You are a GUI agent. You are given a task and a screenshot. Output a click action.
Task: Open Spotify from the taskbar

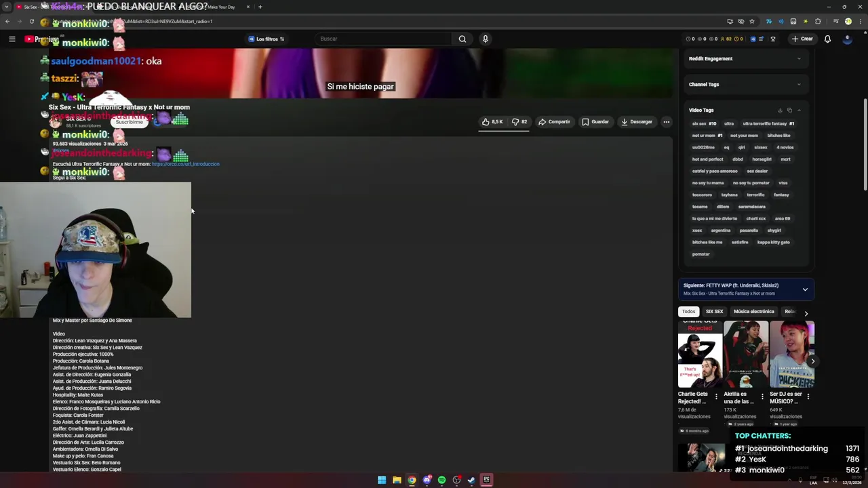[441, 481]
